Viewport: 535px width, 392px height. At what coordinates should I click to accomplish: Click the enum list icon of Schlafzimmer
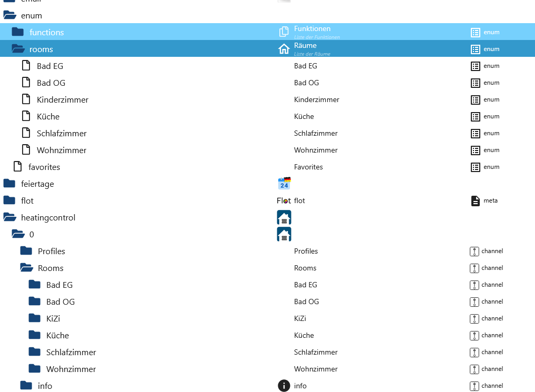[475, 134]
